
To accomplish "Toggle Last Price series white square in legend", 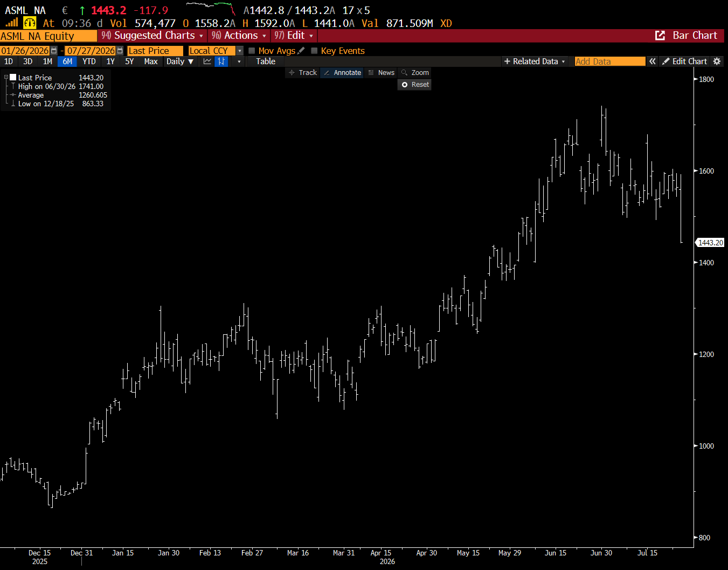I will [x=13, y=78].
